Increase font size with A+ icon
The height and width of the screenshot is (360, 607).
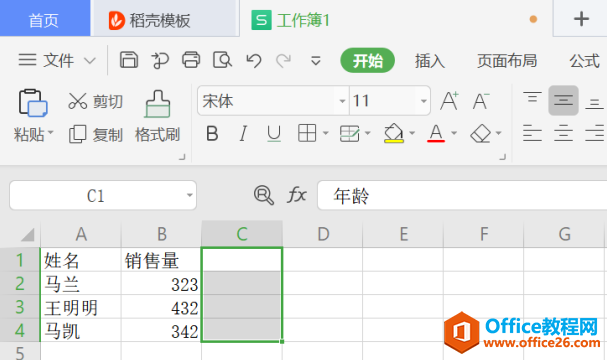(449, 101)
